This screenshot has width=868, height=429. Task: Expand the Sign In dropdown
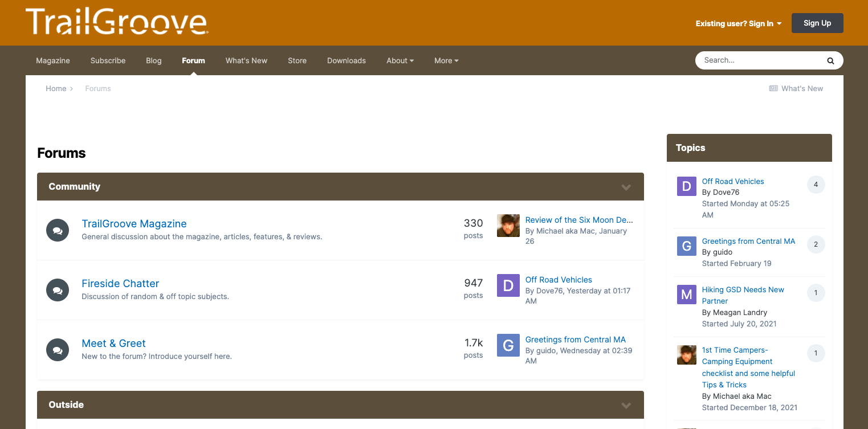pos(739,23)
